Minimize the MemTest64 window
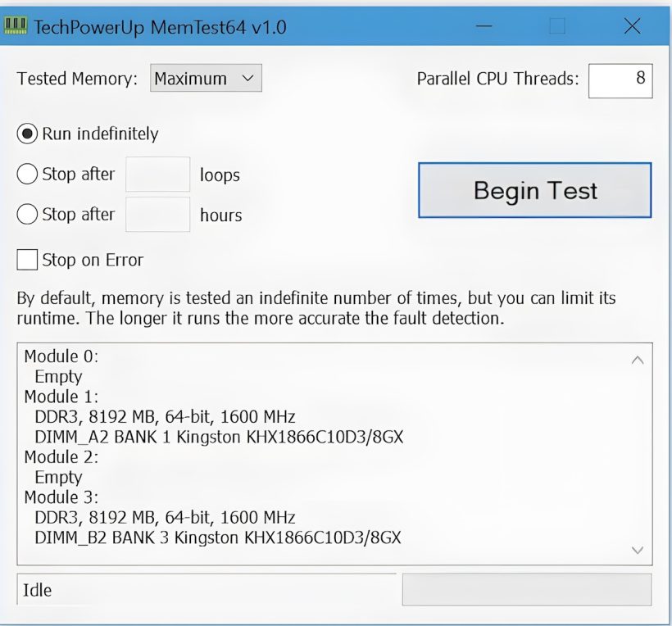The image size is (672, 626). [x=484, y=26]
